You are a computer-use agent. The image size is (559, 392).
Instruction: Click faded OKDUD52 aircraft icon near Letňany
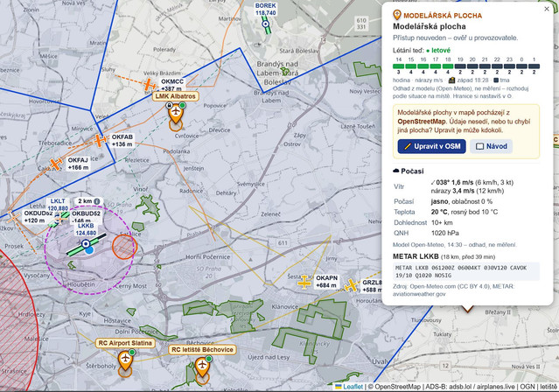coord(13,217)
